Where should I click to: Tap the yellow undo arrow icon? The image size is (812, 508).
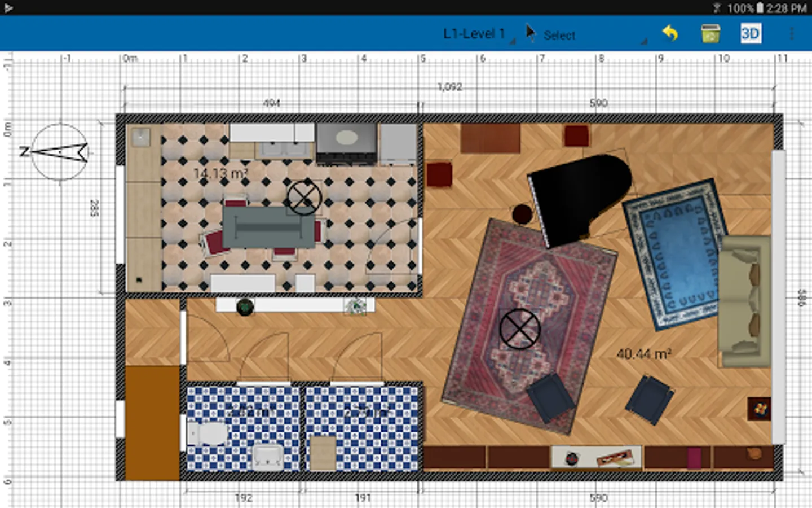pyautogui.click(x=670, y=34)
